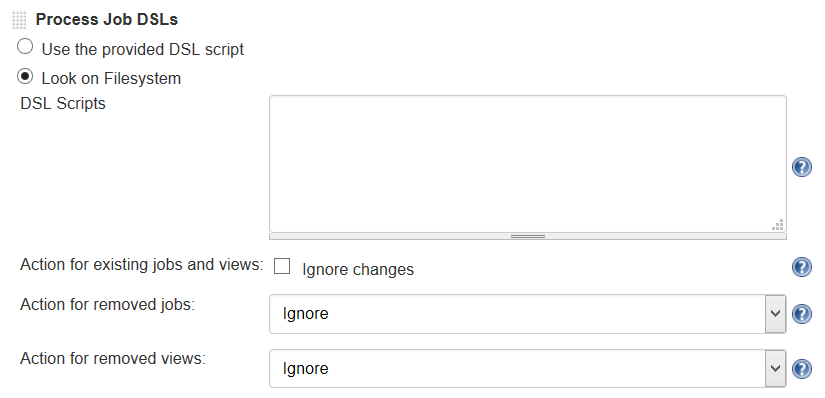Click the corner resize grip of DSL Scripts box
Screen dimensions: 825x398
click(778, 225)
